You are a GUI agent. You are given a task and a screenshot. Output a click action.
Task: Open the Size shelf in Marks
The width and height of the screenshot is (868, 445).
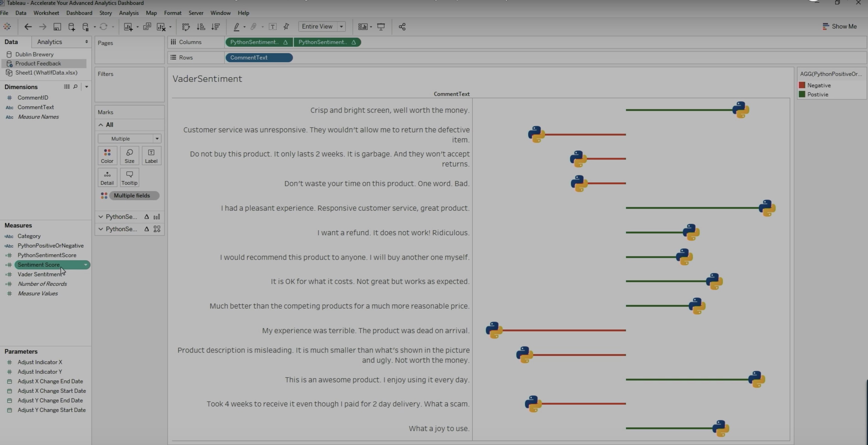[129, 155]
